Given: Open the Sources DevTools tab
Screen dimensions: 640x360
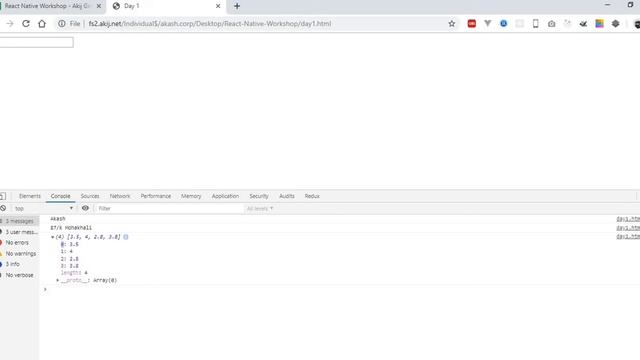Looking at the screenshot, I should tap(90, 196).
